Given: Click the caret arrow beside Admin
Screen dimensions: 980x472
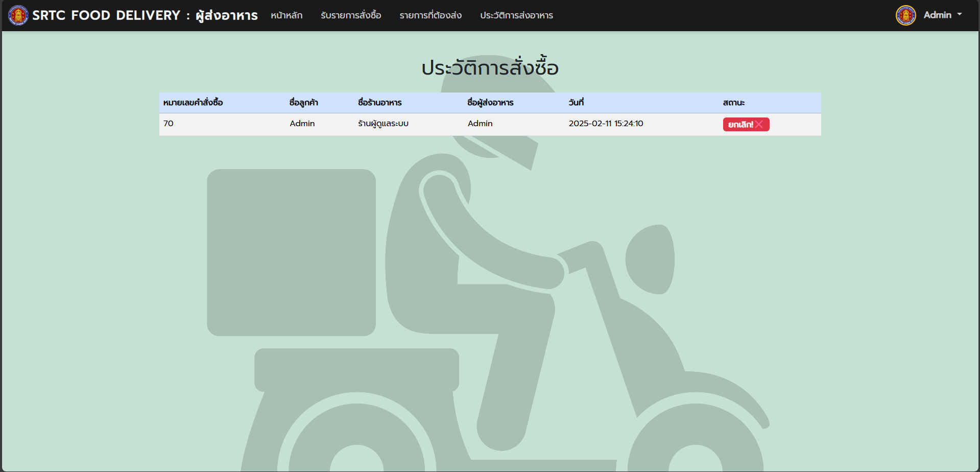Looking at the screenshot, I should point(960,15).
